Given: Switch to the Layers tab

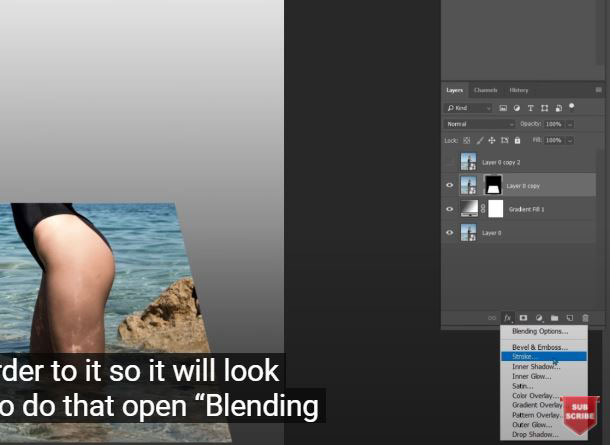Looking at the screenshot, I should [454, 90].
